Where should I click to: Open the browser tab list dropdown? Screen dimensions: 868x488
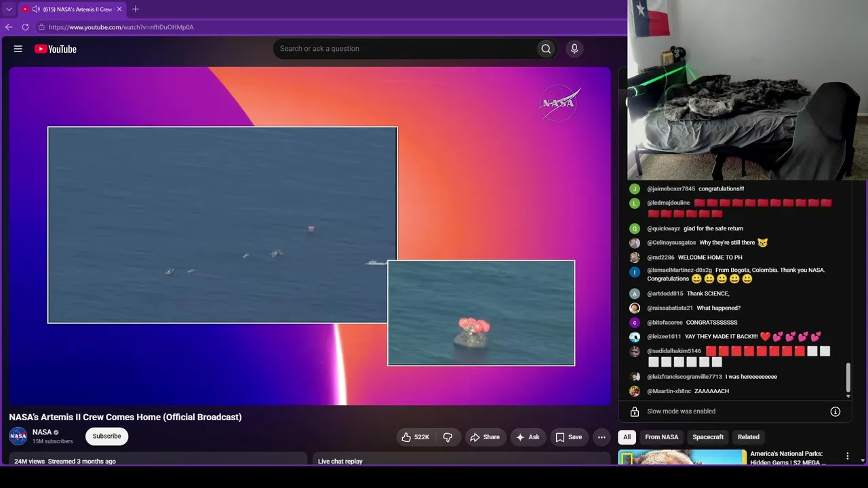(x=9, y=9)
